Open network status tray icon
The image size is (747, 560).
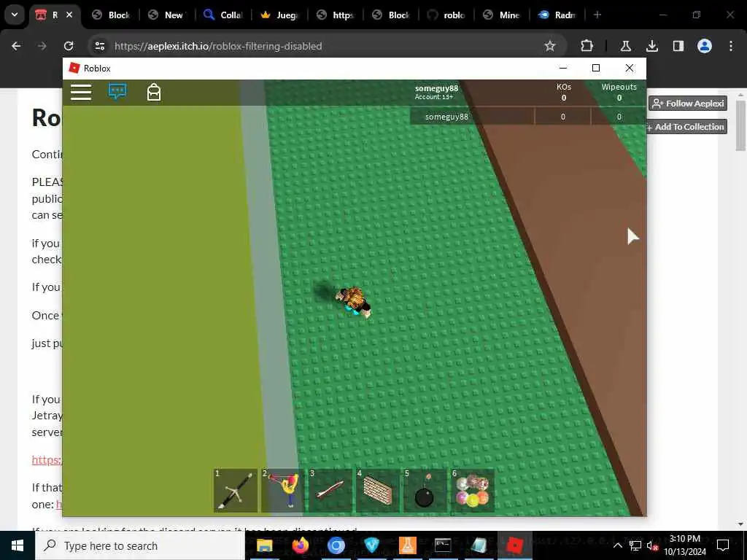pos(635,545)
